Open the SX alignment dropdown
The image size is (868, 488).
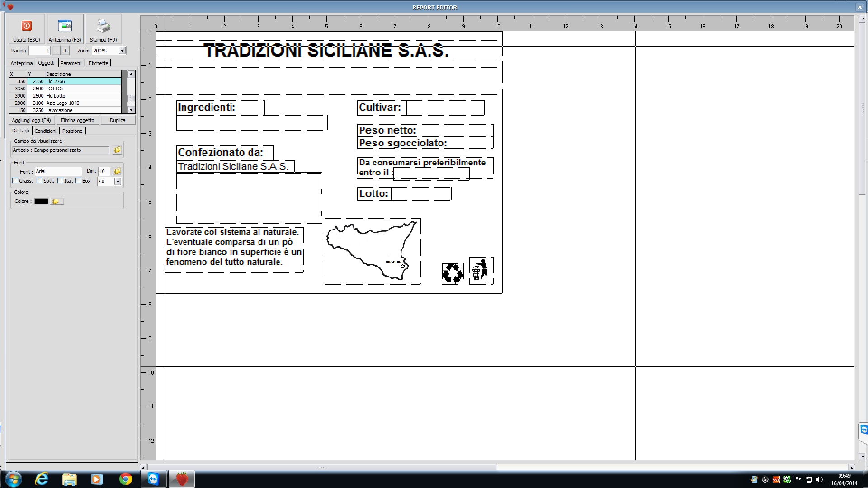tap(118, 182)
